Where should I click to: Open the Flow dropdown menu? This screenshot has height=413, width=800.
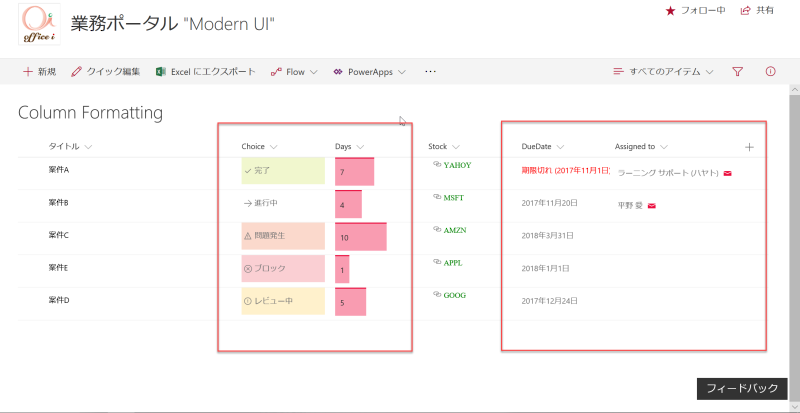click(x=294, y=72)
